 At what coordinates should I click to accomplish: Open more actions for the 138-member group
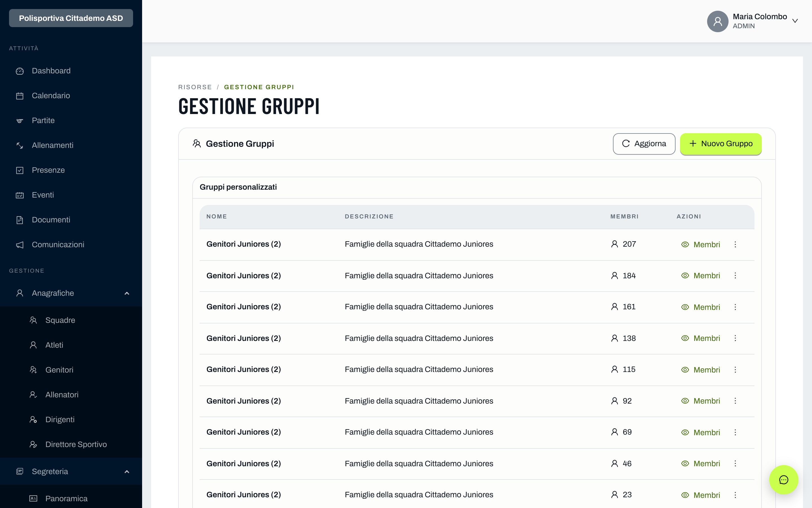click(x=735, y=338)
